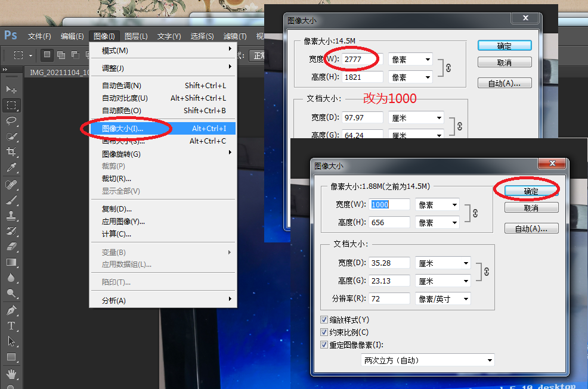Viewport: 588px width, 389px height.
Task: Select the History Brush tool
Action: point(11,231)
